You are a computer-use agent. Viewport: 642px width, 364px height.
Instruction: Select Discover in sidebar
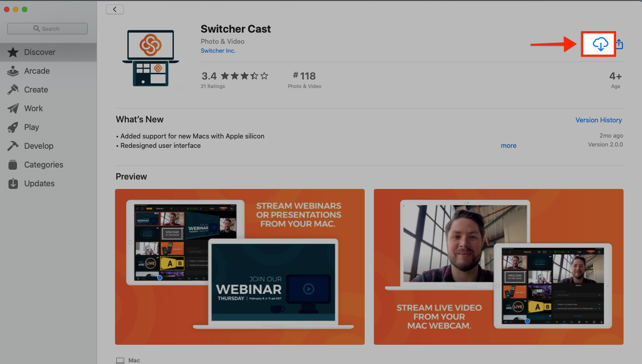point(48,52)
